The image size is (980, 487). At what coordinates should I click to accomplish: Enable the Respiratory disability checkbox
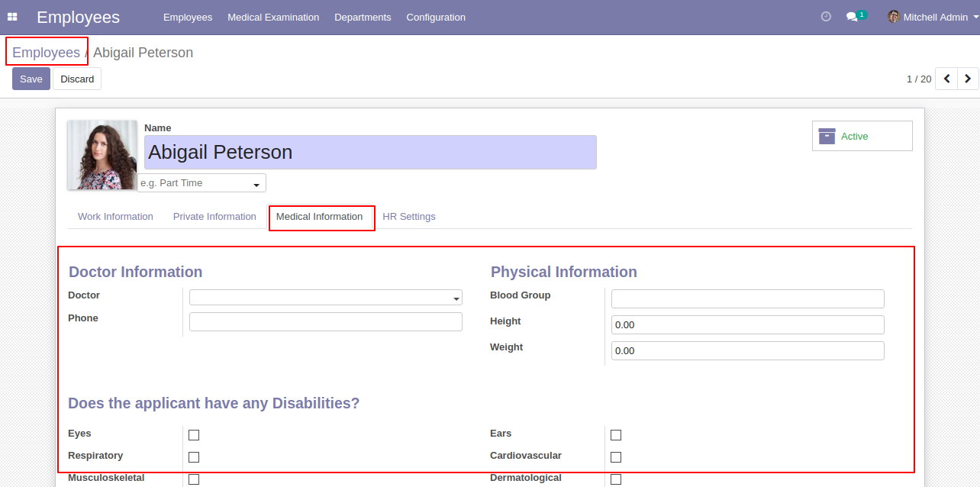pyautogui.click(x=194, y=457)
